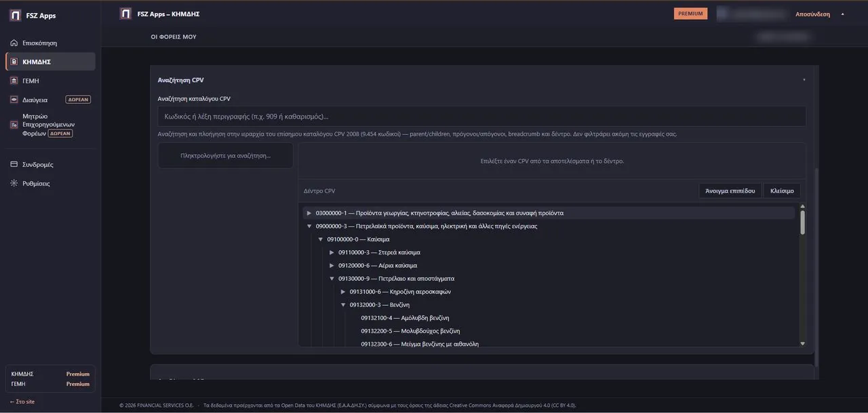Click the card icon beside Συνδρομές
This screenshot has height=413, width=868.
pyautogui.click(x=14, y=165)
